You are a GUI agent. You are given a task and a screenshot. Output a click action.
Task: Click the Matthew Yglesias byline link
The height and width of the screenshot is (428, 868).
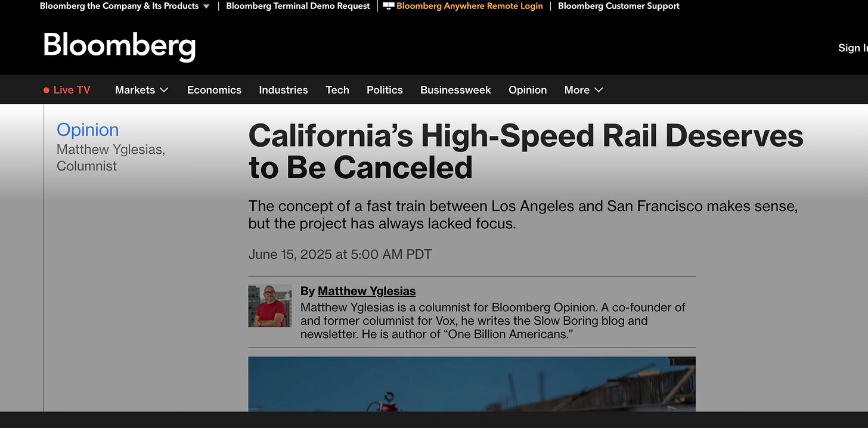click(x=367, y=291)
